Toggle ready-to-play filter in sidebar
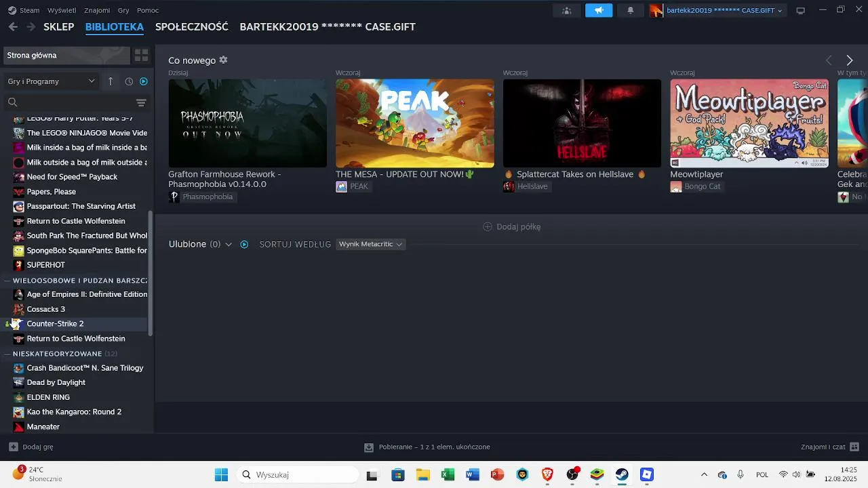The image size is (868, 488). (x=143, y=81)
